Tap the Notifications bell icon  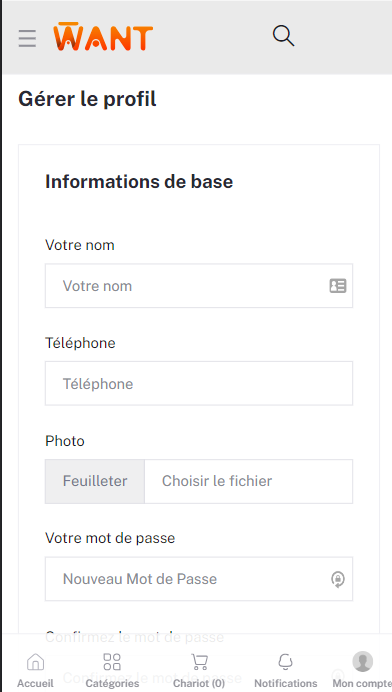[x=286, y=662]
